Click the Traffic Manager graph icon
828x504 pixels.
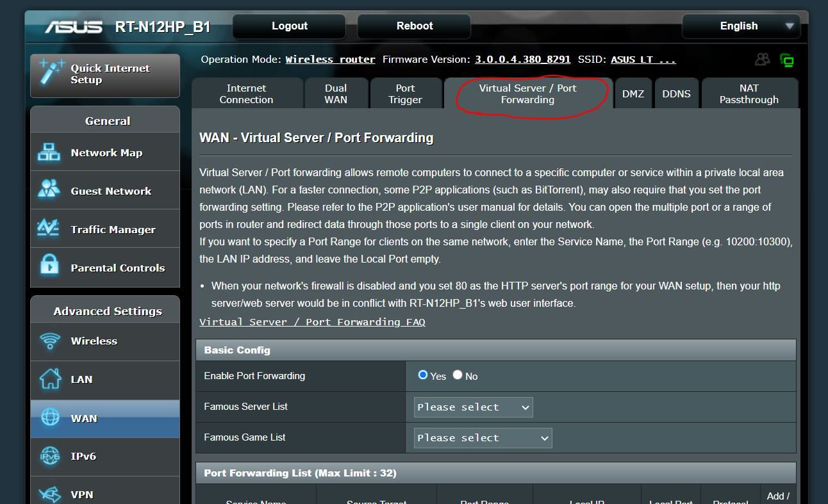[49, 229]
